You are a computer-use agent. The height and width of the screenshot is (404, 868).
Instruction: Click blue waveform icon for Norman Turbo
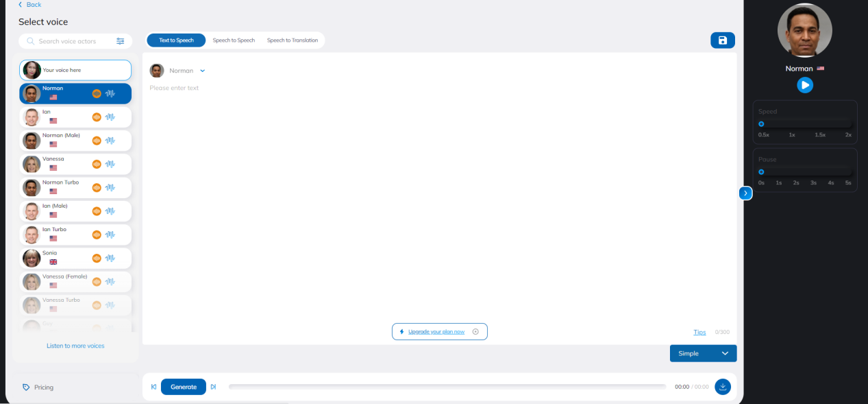110,187
